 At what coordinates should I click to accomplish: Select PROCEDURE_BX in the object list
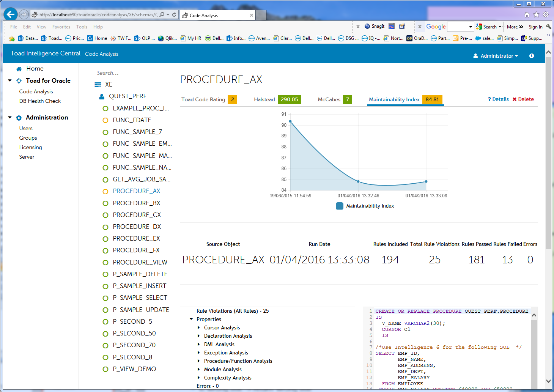point(137,203)
